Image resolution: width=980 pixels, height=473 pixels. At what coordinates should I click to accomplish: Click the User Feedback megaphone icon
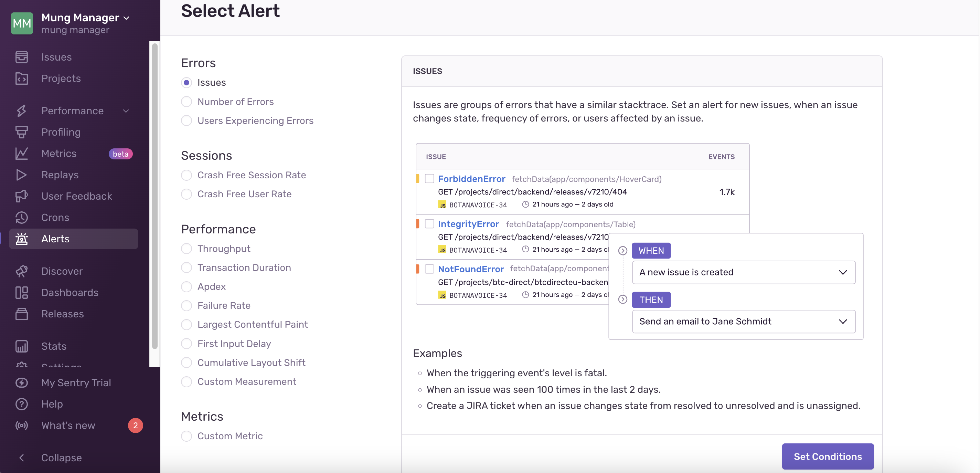[x=22, y=196]
